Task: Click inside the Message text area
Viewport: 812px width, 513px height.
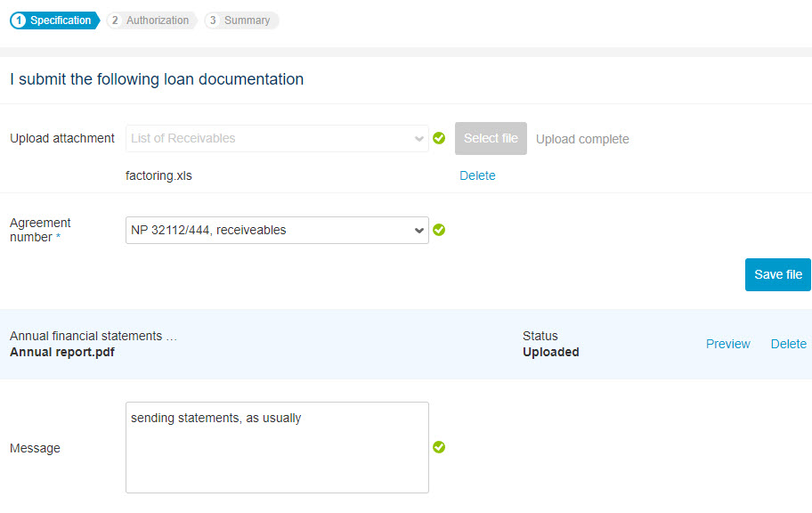Action: click(x=277, y=447)
